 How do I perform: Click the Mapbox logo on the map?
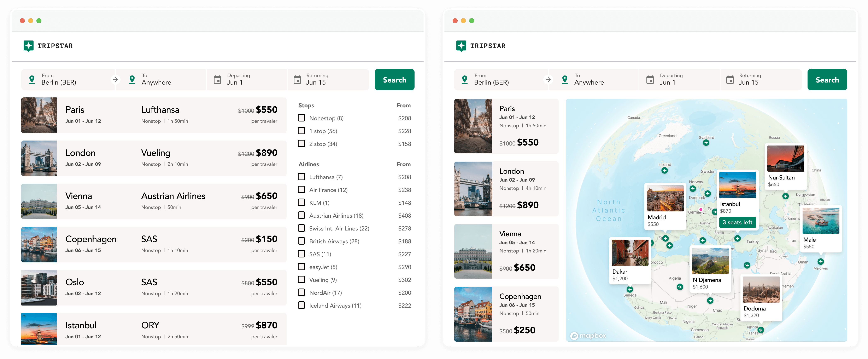point(588,335)
